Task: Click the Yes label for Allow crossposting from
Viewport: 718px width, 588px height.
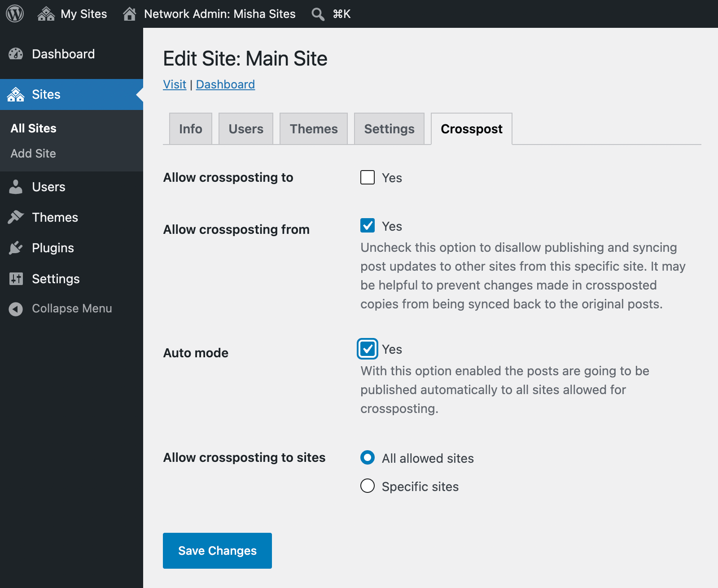Action: pos(392,226)
